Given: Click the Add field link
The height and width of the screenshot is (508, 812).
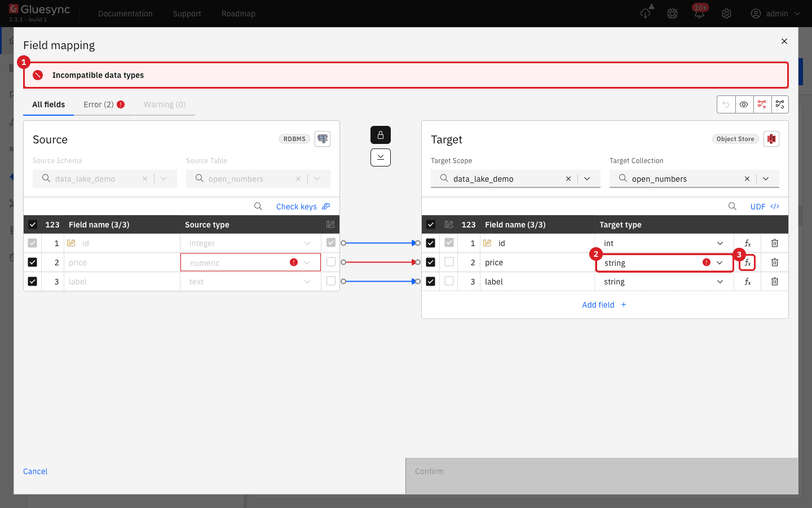Looking at the screenshot, I should tap(604, 305).
